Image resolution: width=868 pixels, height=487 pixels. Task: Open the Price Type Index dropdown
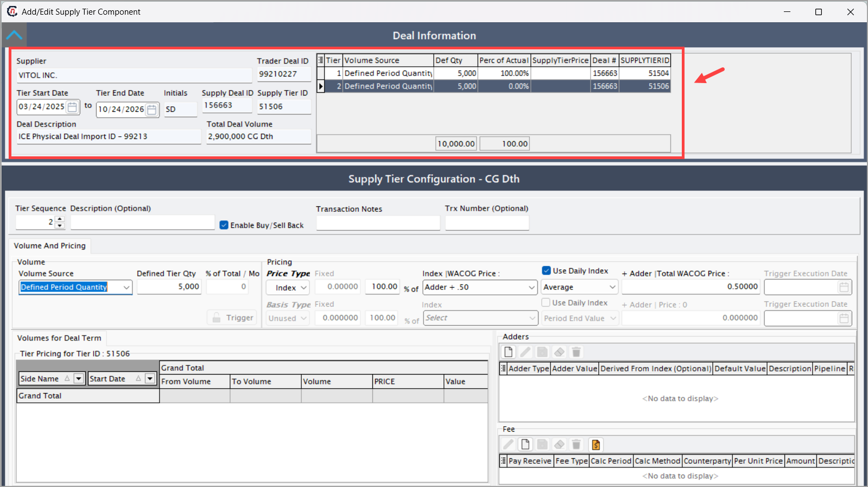pos(303,288)
